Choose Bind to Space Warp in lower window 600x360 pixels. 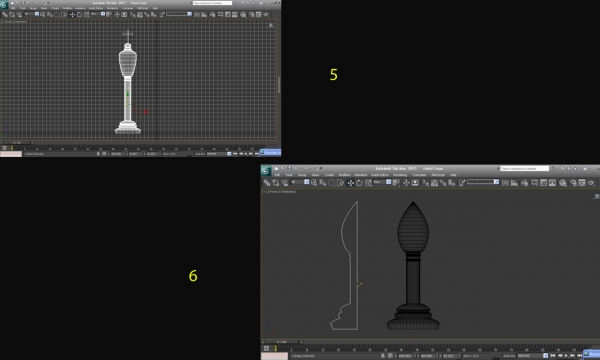[x=285, y=183]
